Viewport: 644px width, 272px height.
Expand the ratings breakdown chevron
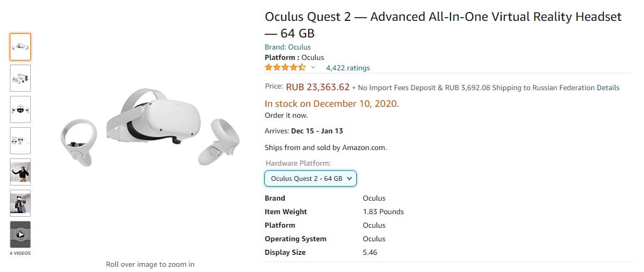(x=313, y=68)
